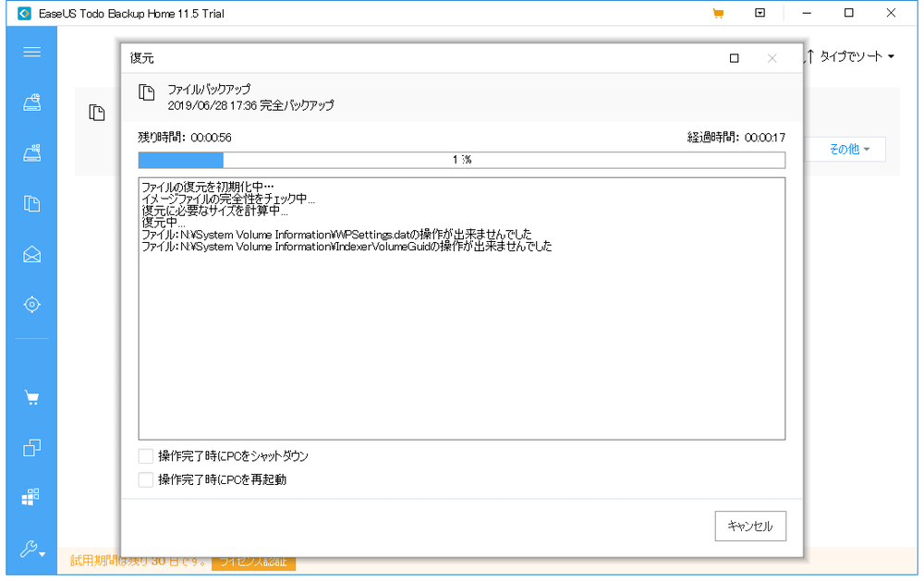The image size is (924, 581).
Task: Click the 2019/06/28 完全バックアップ text
Action: pos(251,105)
